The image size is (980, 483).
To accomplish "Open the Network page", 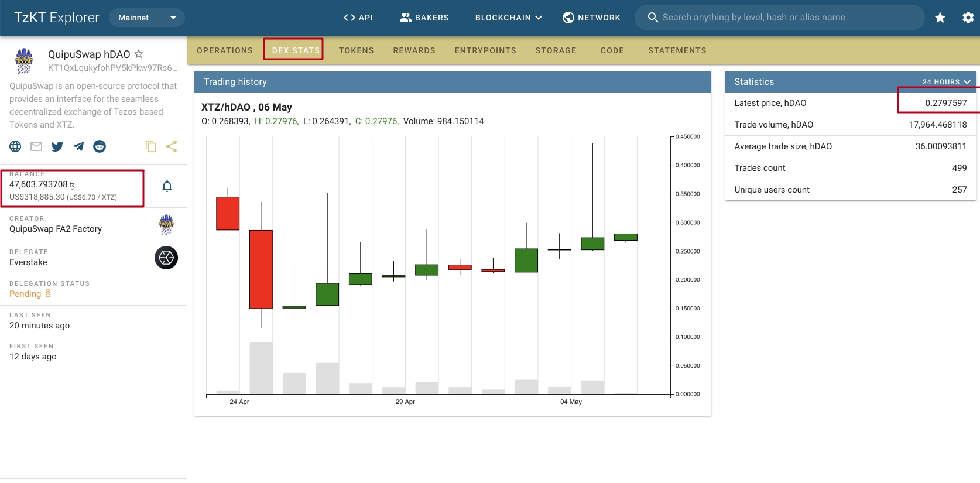I will coord(591,18).
